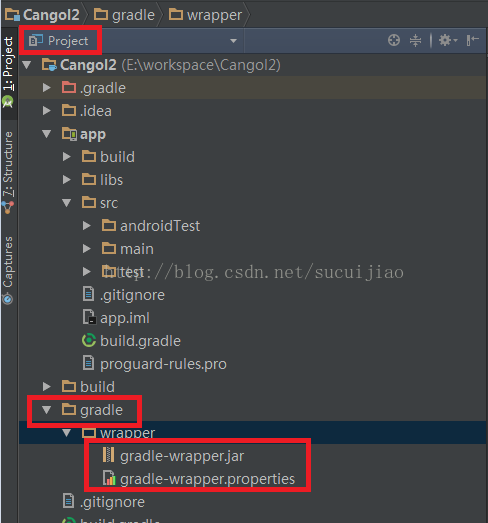Select the androidTest folder icon
Screen dimensions: 488x523
click(109, 225)
